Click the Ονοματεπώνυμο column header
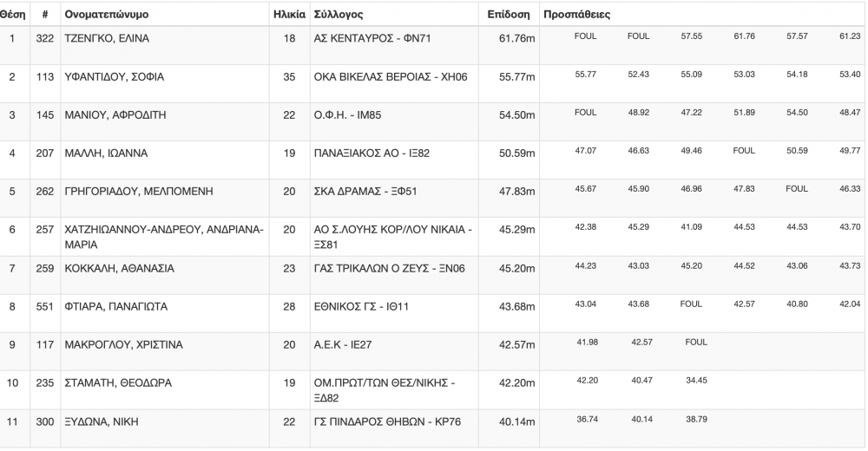The image size is (868, 451). (106, 15)
